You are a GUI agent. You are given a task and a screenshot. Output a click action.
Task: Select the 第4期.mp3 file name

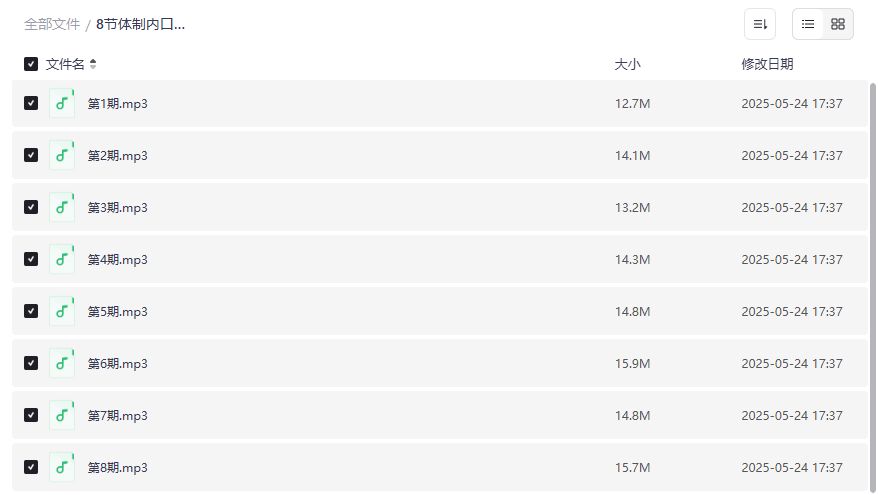point(118,260)
